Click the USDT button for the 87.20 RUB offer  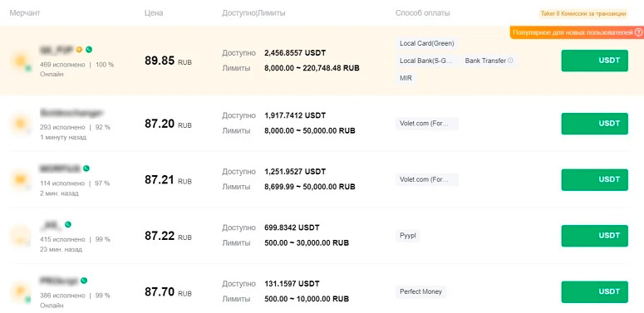pyautogui.click(x=594, y=124)
